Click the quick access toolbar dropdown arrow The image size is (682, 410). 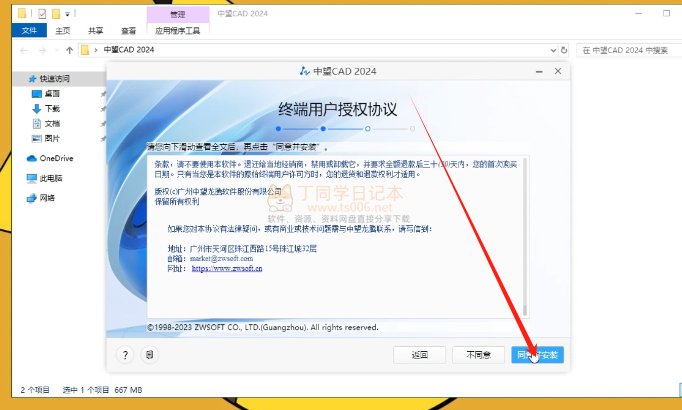tap(67, 14)
